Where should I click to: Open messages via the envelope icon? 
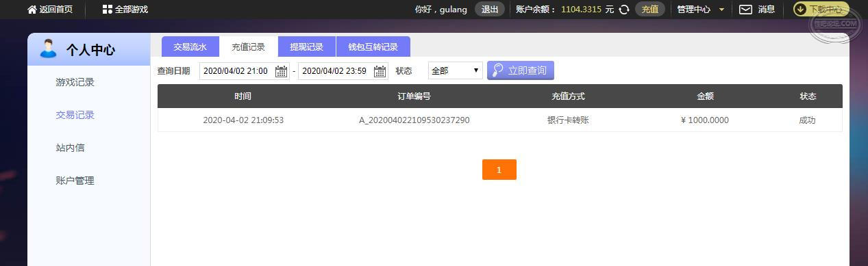[745, 10]
